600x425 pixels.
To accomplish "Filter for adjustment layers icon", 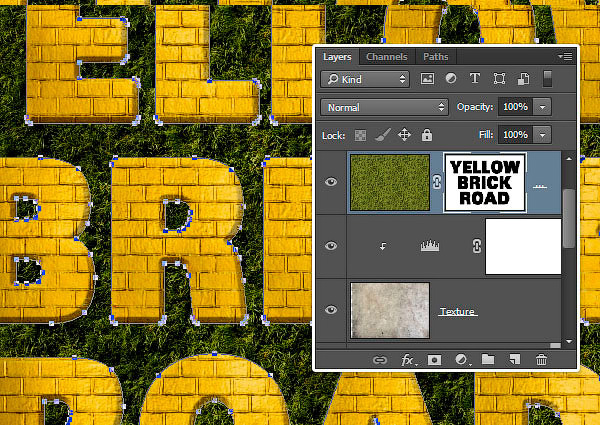I will [451, 79].
